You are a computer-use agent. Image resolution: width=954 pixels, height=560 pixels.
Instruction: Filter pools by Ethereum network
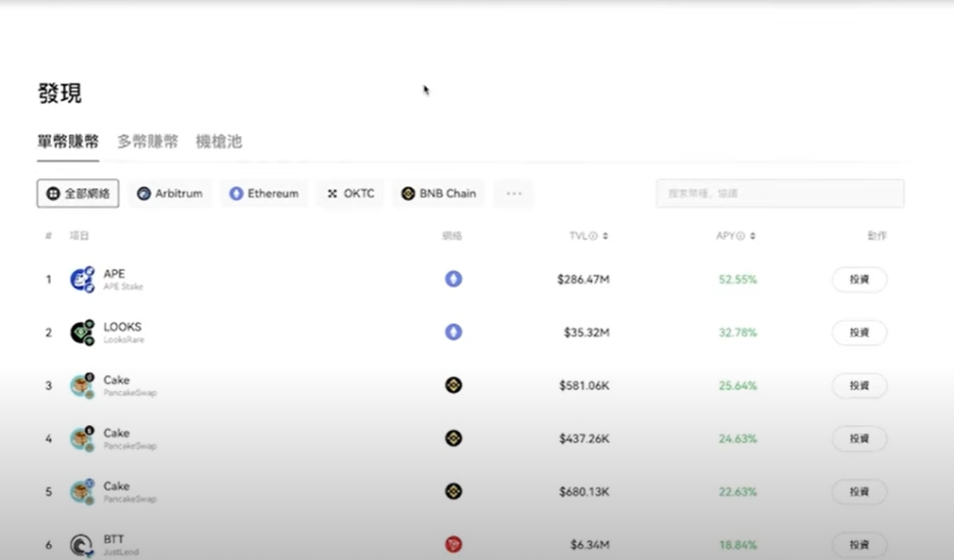point(264,194)
